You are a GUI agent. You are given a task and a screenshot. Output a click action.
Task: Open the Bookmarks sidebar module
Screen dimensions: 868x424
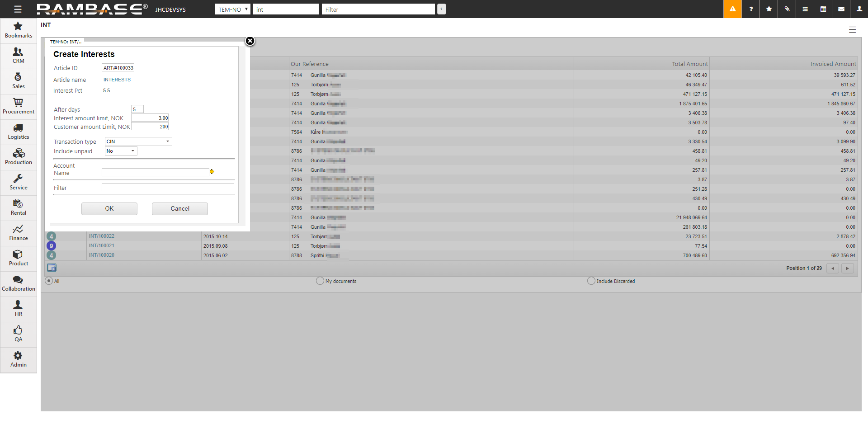[18, 30]
